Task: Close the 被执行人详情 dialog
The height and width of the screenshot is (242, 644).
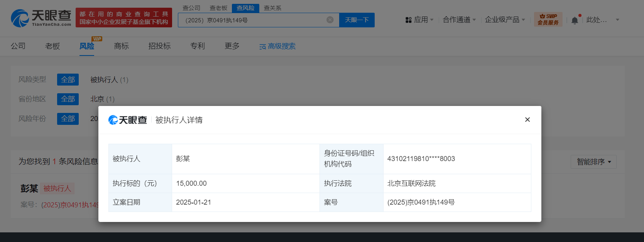Action: point(527,120)
